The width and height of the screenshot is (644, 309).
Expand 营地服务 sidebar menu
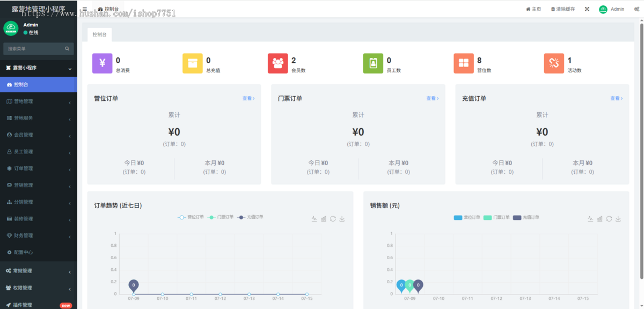coord(39,118)
